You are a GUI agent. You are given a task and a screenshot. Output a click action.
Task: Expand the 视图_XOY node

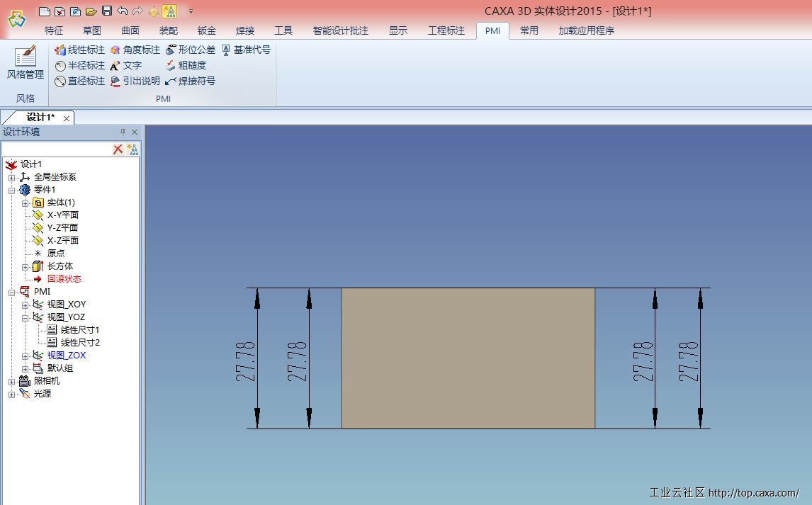(25, 305)
